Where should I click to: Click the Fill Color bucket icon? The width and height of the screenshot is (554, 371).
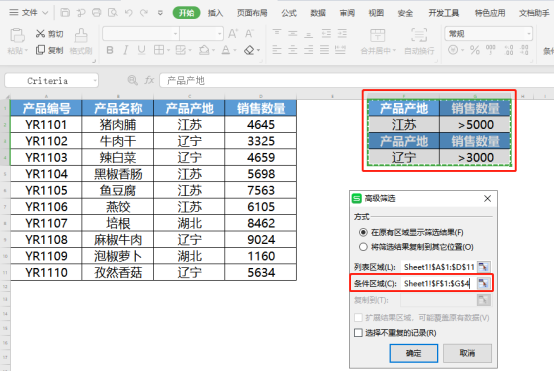pyautogui.click(x=204, y=50)
